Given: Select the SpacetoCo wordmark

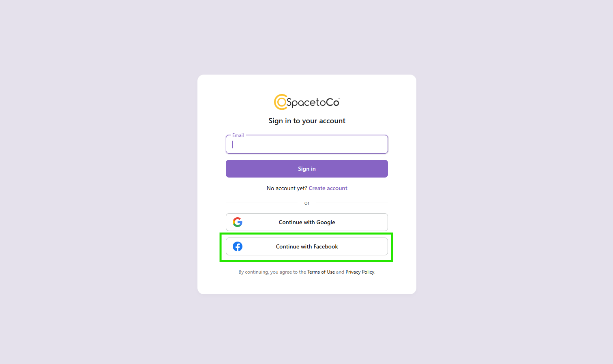Looking at the screenshot, I should point(312,102).
